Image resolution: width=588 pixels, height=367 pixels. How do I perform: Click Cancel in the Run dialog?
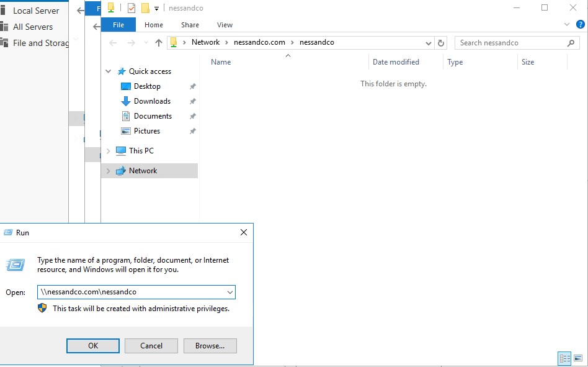coord(151,346)
